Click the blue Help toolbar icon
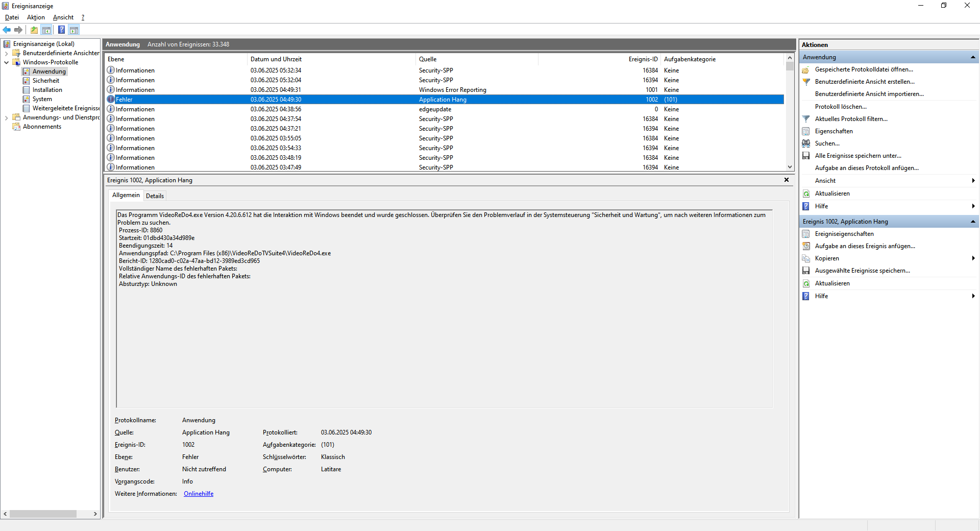The image size is (980, 531). (61, 30)
